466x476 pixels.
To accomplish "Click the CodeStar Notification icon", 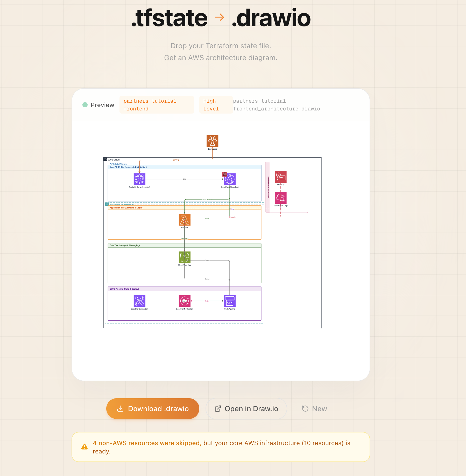I will [x=185, y=301].
